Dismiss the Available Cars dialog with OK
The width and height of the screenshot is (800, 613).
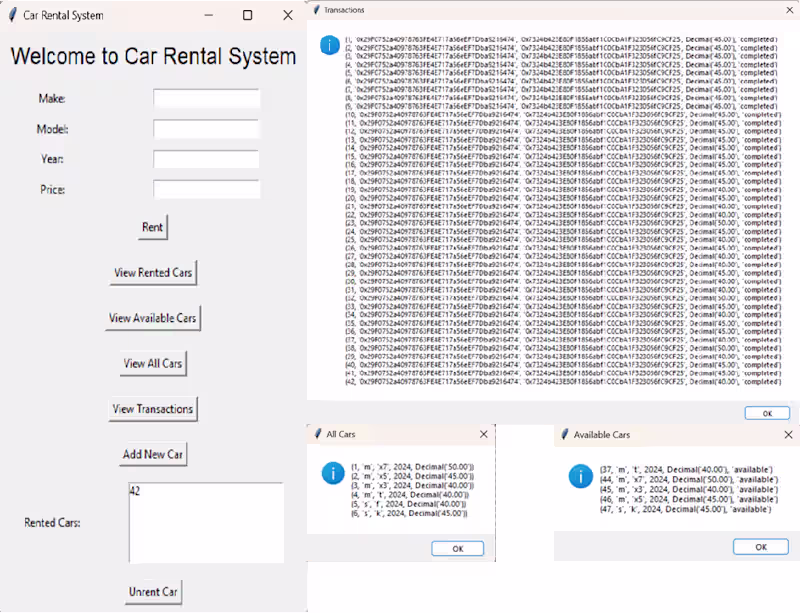pyautogui.click(x=760, y=547)
